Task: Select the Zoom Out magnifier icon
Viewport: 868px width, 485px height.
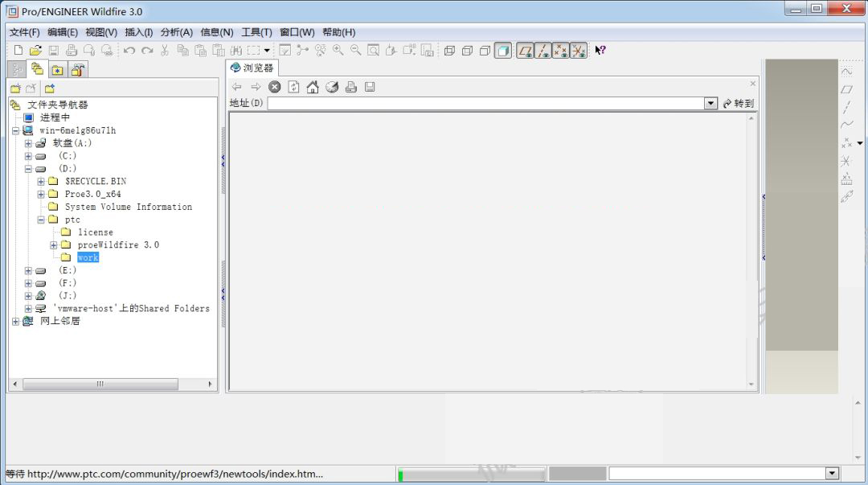Action: (x=355, y=51)
